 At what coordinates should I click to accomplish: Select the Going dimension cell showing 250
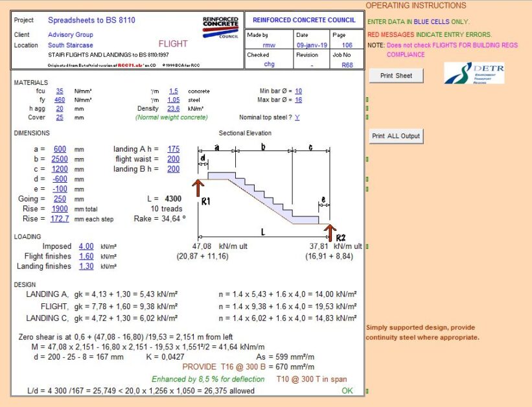click(x=58, y=200)
